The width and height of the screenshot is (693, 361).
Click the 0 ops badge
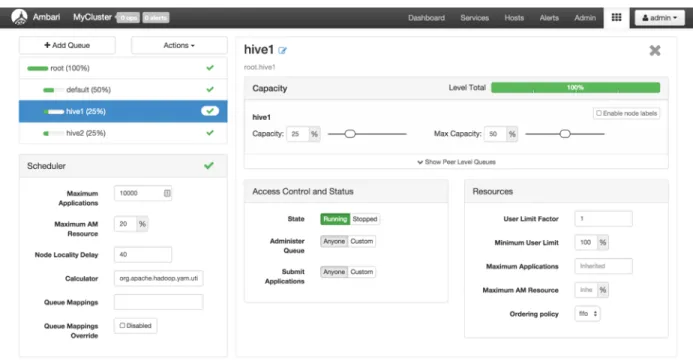point(129,18)
